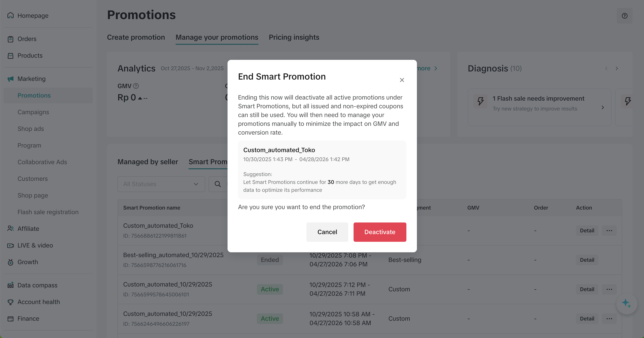Viewport: 644px width, 338px height.
Task: Switch to the Create promotion tab
Action: [x=136, y=37]
